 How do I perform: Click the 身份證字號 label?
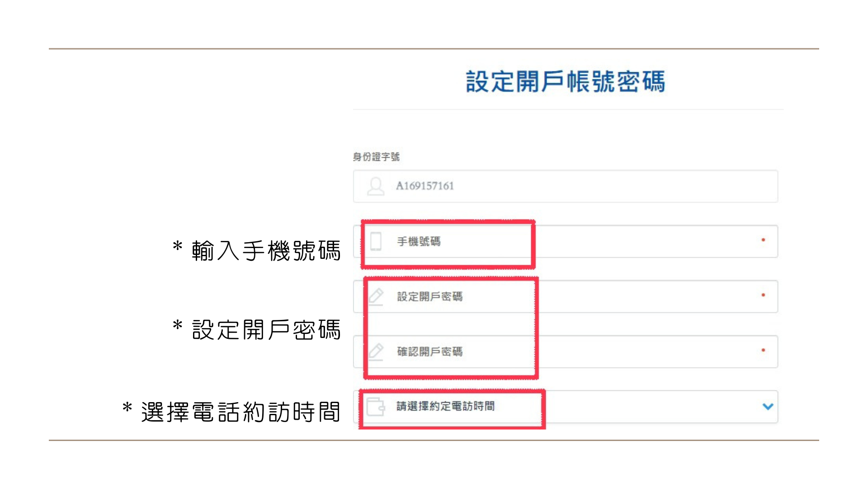(x=376, y=157)
